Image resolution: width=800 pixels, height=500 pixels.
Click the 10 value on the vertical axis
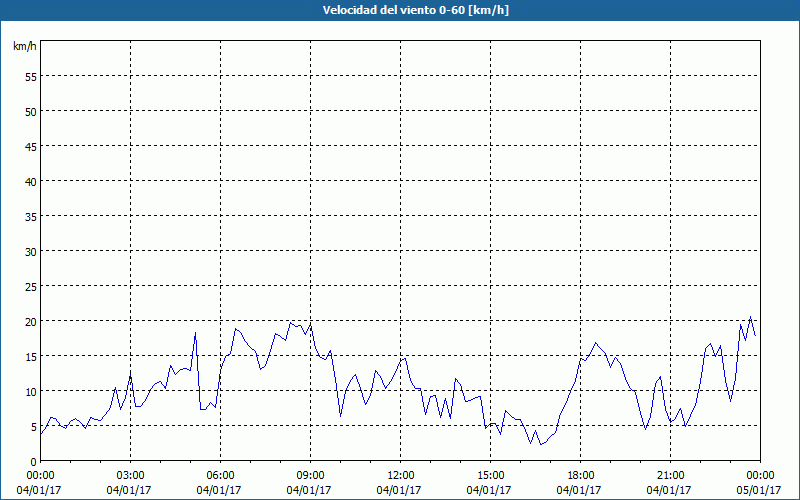(x=31, y=391)
